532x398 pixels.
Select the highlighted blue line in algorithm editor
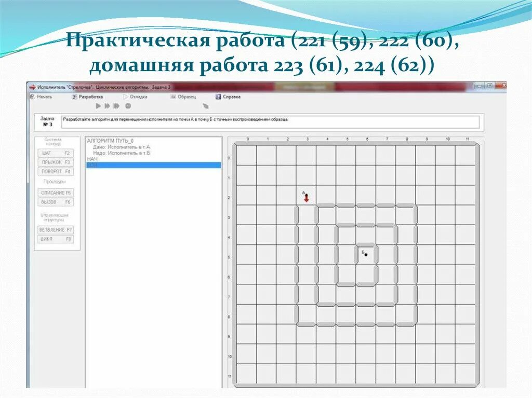click(154, 165)
